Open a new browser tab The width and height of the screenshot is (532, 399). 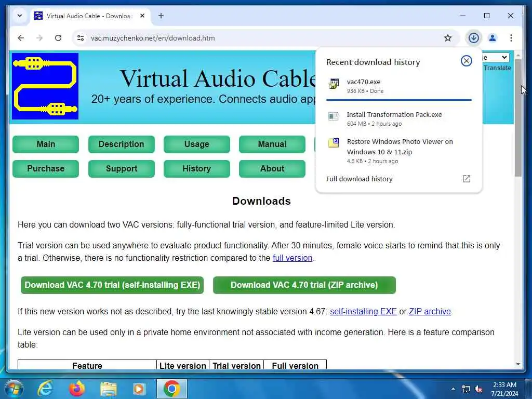pyautogui.click(x=161, y=16)
